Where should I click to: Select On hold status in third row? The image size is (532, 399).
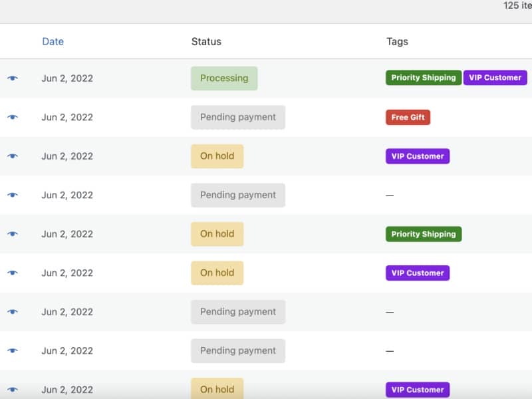[x=217, y=156]
